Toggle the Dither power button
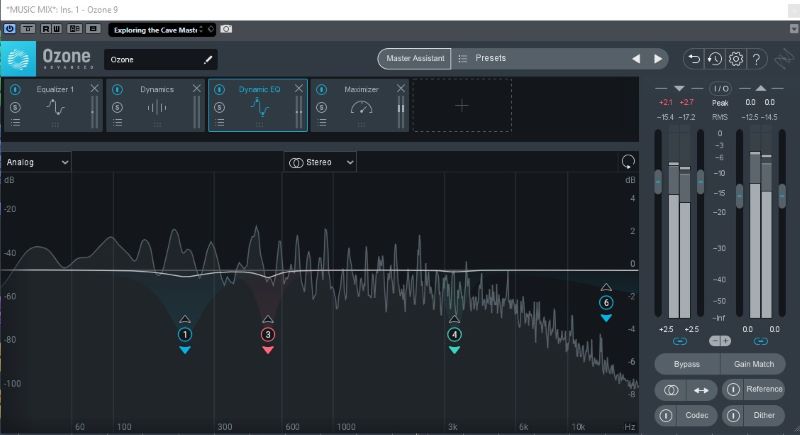Image resolution: width=800 pixels, height=435 pixels. pos(733,416)
